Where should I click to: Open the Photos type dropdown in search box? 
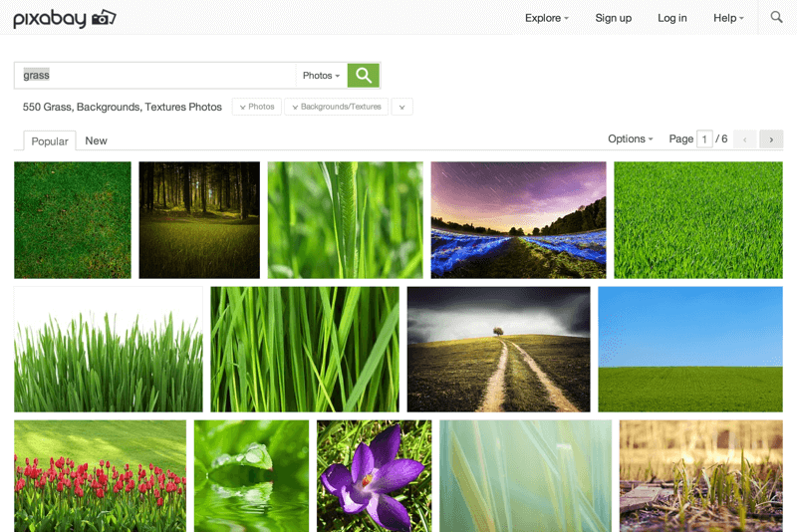click(321, 75)
